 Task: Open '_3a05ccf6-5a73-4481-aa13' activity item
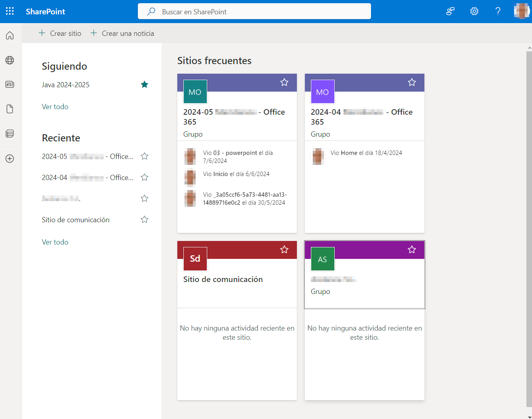click(x=245, y=199)
